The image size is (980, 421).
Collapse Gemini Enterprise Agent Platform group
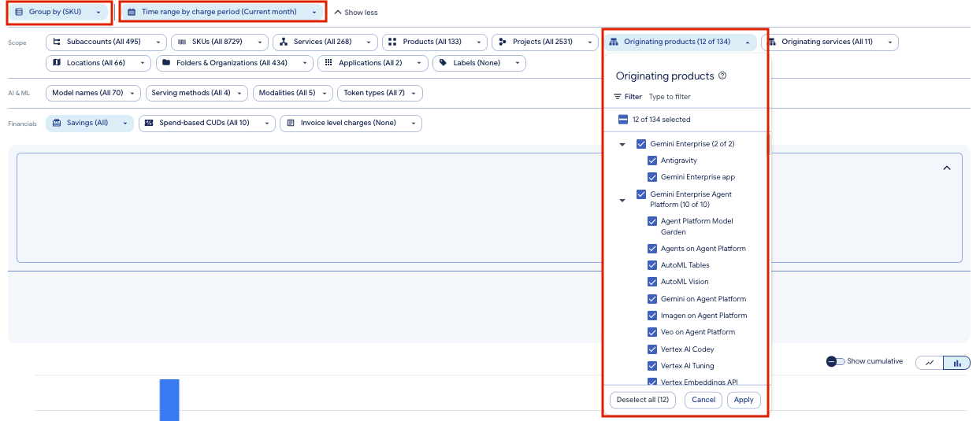coord(622,201)
